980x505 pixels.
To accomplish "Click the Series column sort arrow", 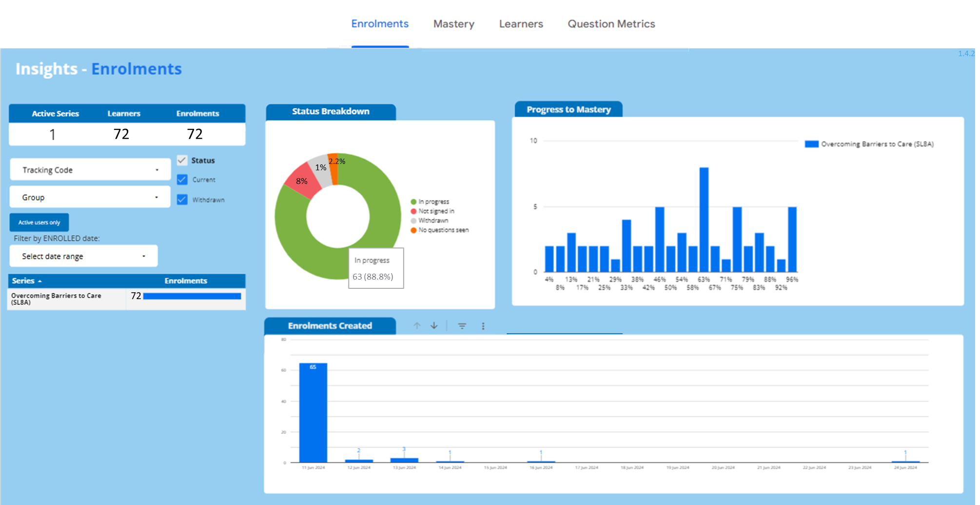I will click(40, 282).
